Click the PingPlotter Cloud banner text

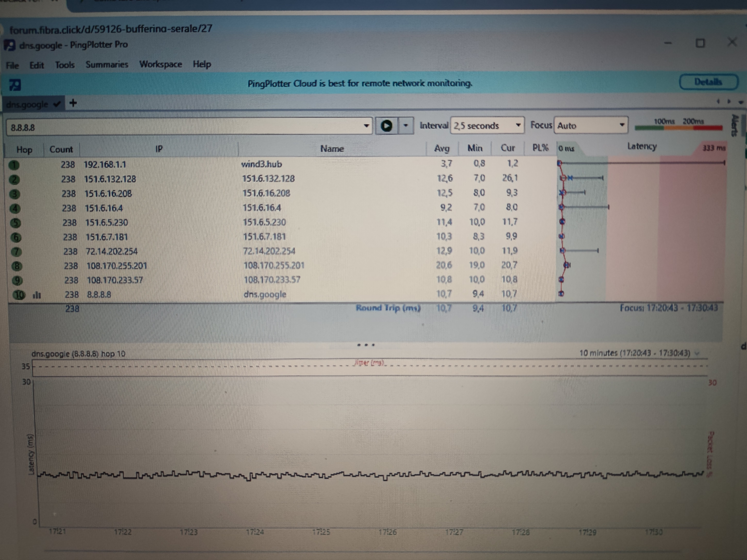point(360,83)
